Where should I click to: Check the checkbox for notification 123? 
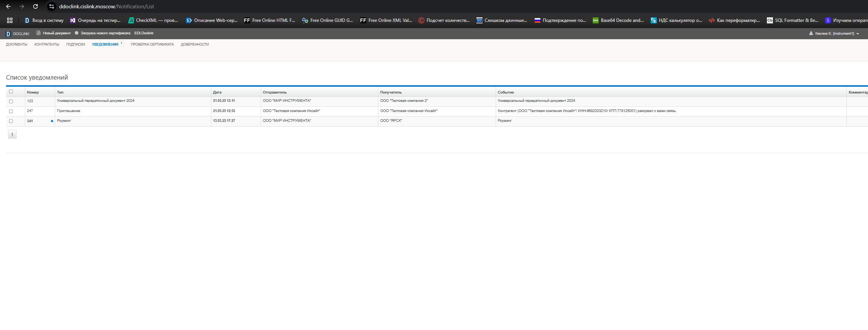11,101
